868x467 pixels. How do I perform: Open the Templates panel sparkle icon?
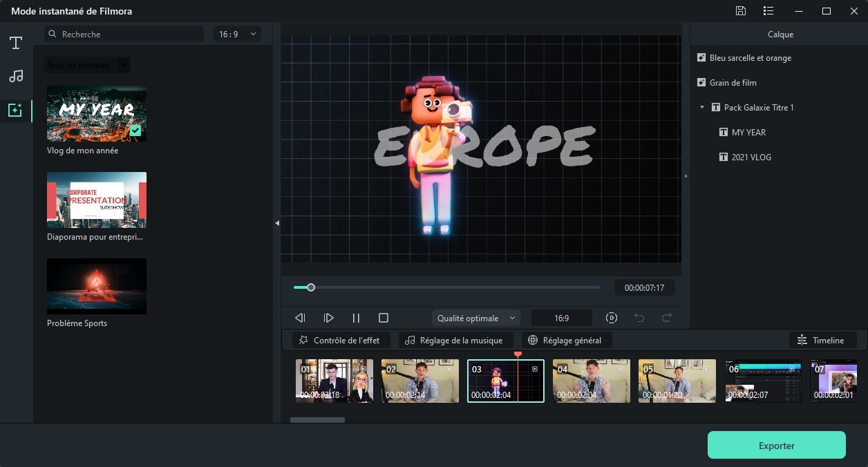pos(16,109)
